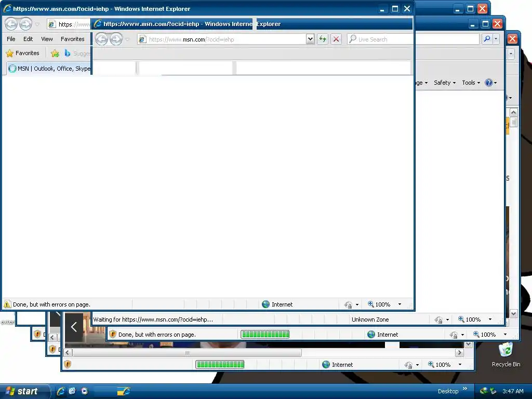
Task: Click the blue Help question mark icon
Action: click(488, 83)
